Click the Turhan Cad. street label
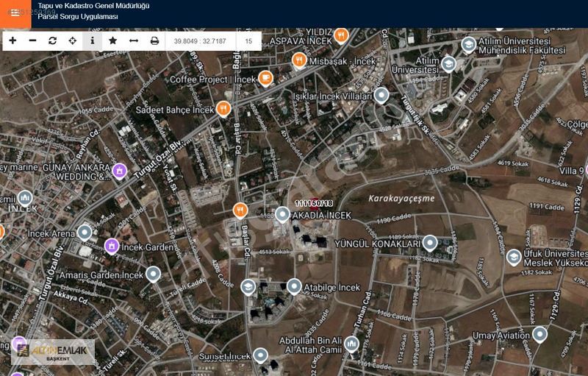This screenshot has height=376, width=588. coord(363,311)
